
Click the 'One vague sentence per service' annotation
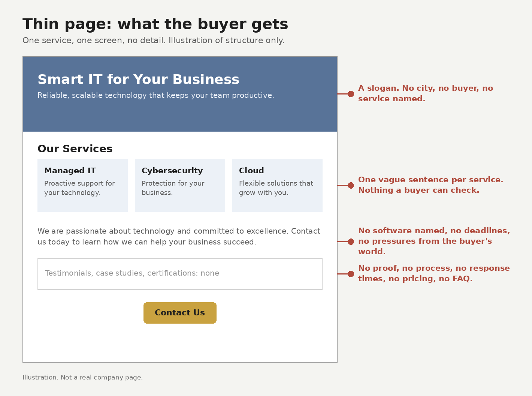431,185
